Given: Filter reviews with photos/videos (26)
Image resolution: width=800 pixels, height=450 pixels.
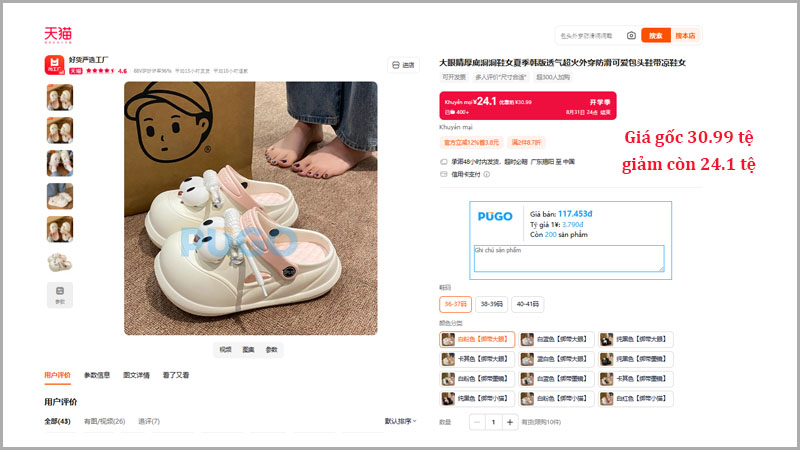Looking at the screenshot, I should (x=105, y=421).
